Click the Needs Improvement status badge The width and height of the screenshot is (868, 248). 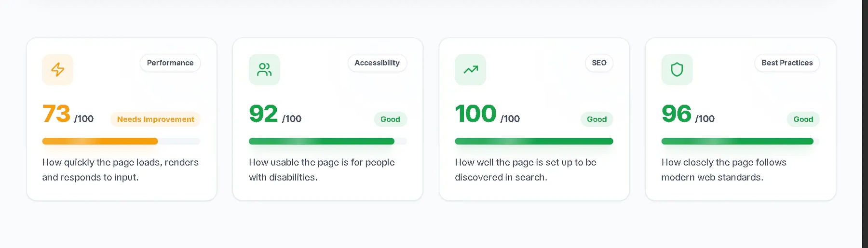155,119
